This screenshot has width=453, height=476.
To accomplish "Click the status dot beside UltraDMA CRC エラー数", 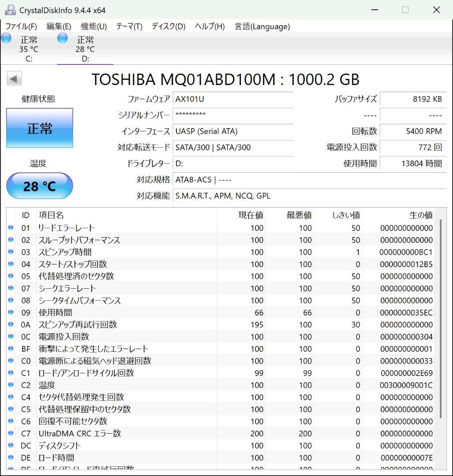I will (x=11, y=433).
